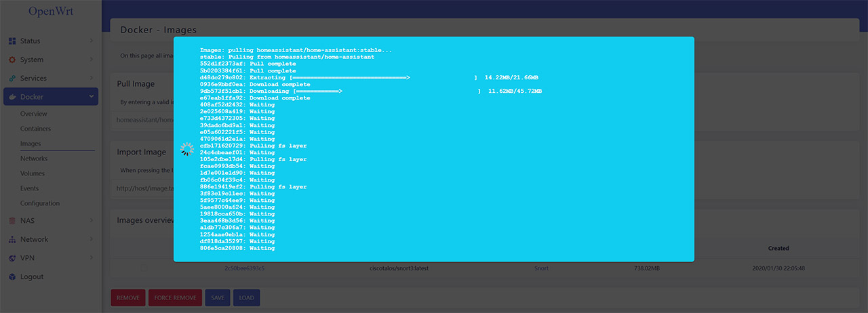Click the '11.62MB/45.72MB' download progress text
Image resolution: width=868 pixels, height=313 pixels.
[x=515, y=91]
